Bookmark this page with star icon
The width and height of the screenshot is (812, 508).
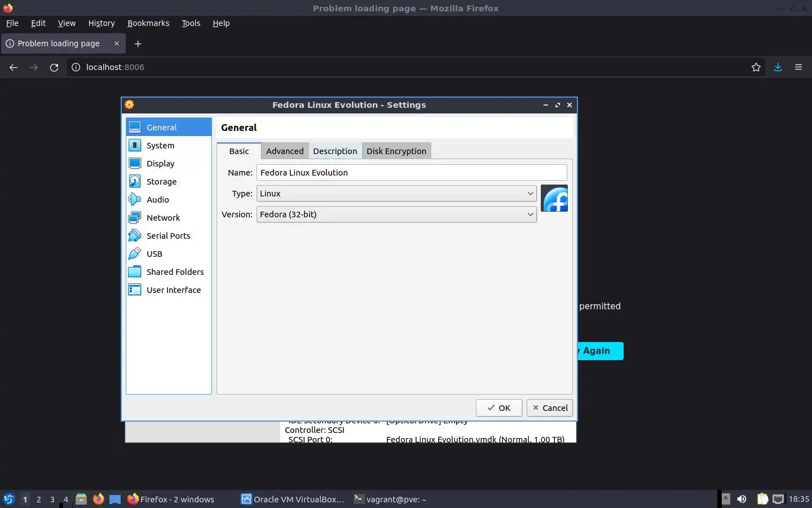[756, 67]
